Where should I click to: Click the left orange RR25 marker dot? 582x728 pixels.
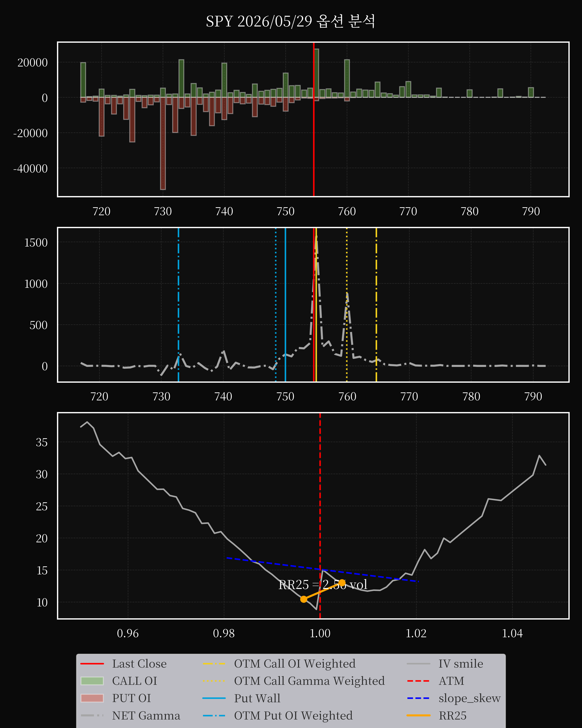304,599
